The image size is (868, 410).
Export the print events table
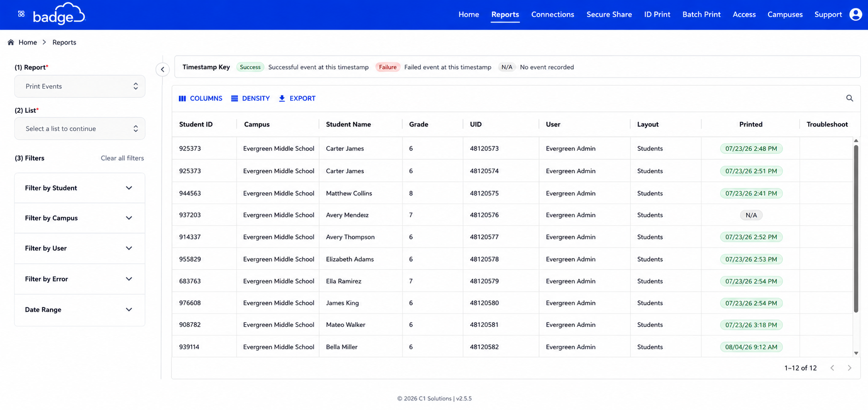click(297, 98)
